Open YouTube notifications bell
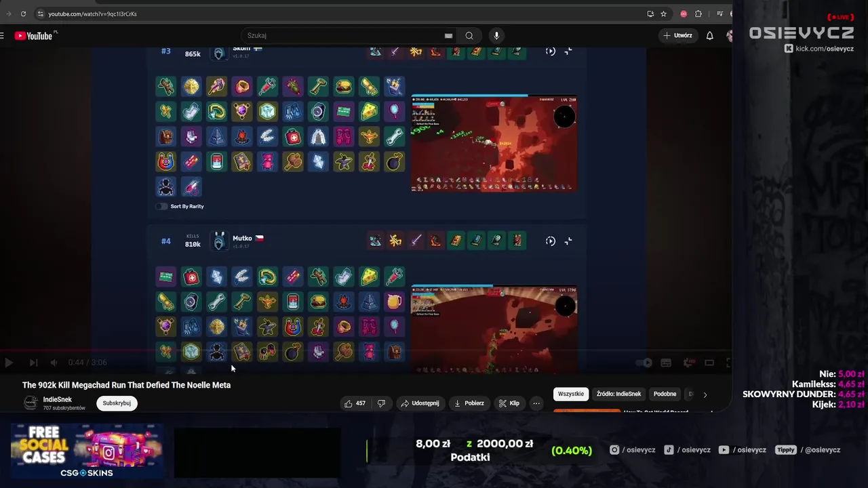Viewport: 868px width, 488px height. tap(710, 35)
